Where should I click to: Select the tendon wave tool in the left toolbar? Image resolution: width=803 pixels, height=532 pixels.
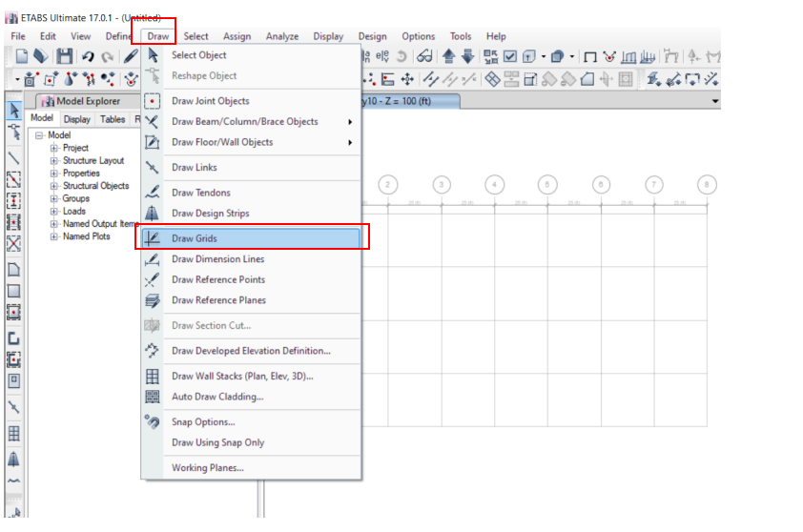coord(13,481)
